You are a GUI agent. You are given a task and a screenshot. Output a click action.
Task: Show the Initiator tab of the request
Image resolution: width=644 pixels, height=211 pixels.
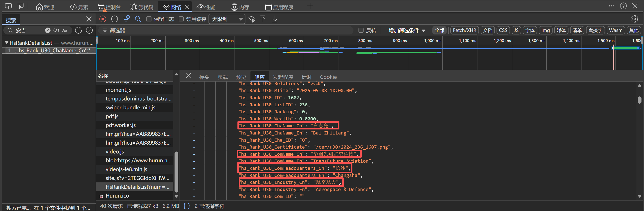point(283,77)
